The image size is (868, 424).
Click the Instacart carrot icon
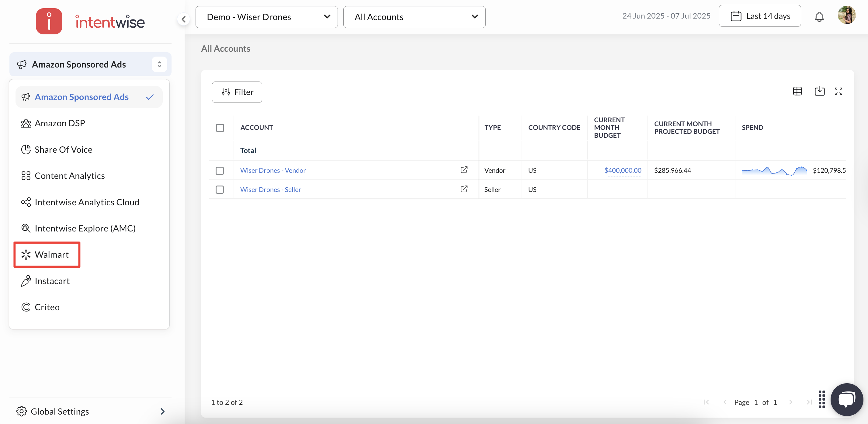[26, 281]
